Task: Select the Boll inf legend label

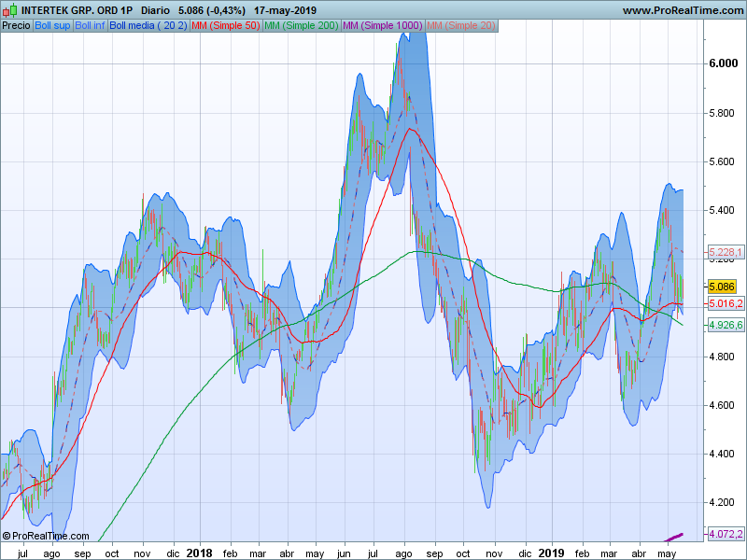Action: tap(90, 26)
